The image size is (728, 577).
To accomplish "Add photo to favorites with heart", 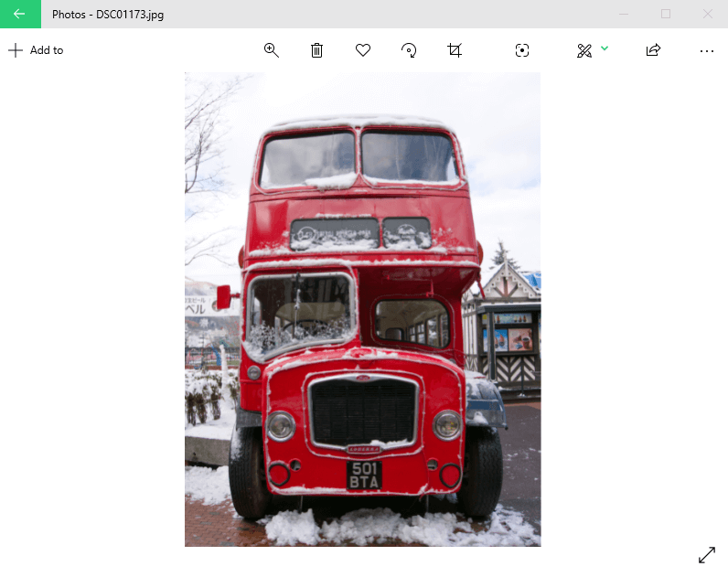I will coord(362,50).
